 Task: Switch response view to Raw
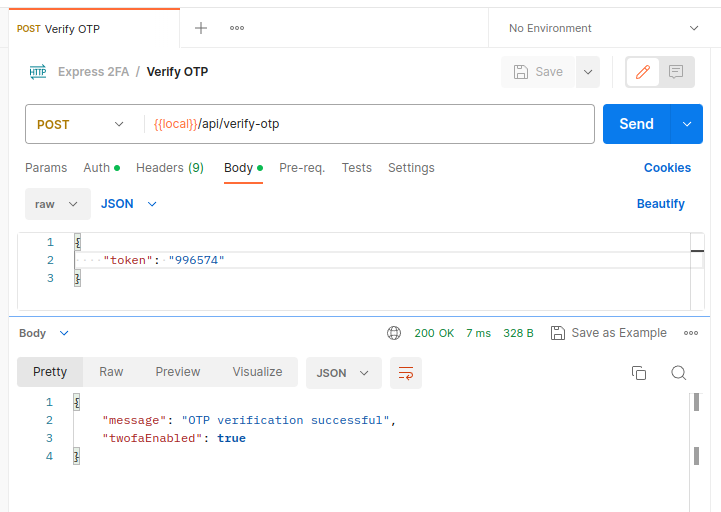pyautogui.click(x=111, y=372)
